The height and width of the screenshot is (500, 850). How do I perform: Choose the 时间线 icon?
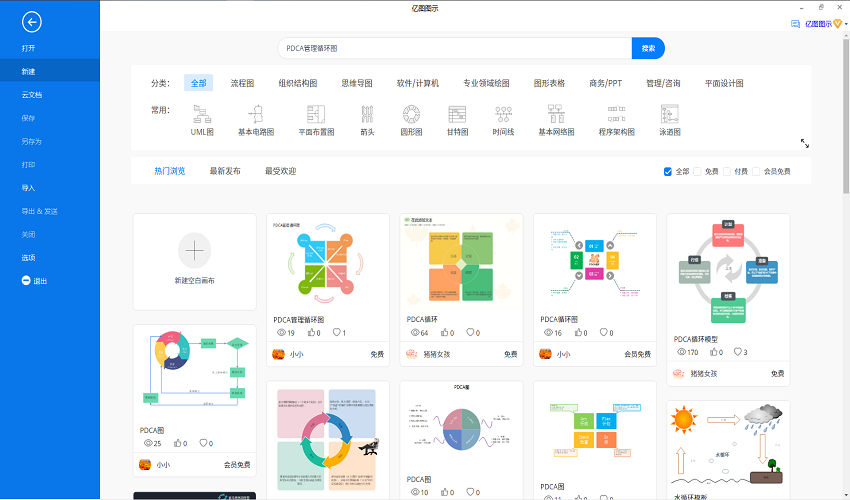tap(504, 114)
